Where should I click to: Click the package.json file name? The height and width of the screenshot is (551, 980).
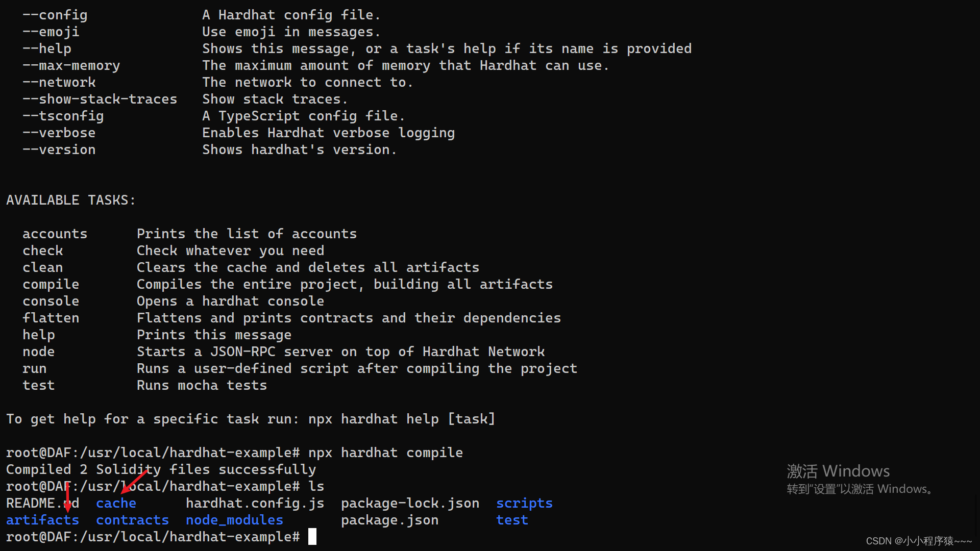click(389, 520)
